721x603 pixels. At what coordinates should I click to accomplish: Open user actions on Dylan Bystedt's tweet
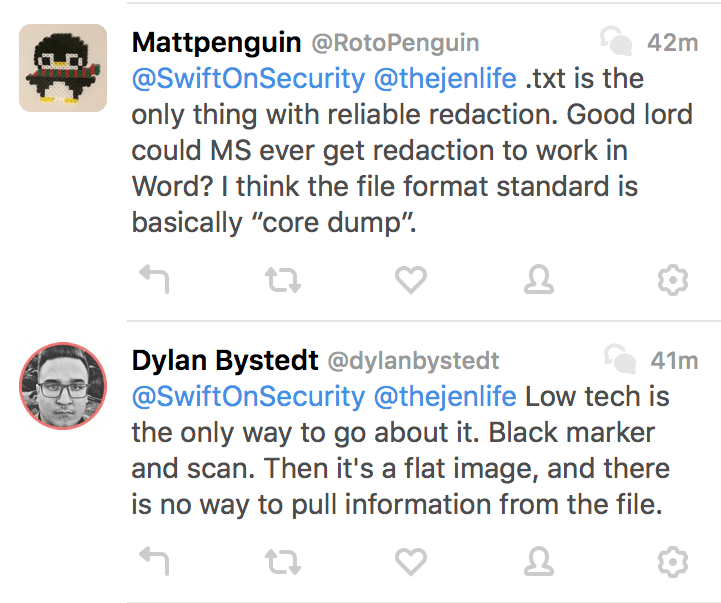(540, 561)
